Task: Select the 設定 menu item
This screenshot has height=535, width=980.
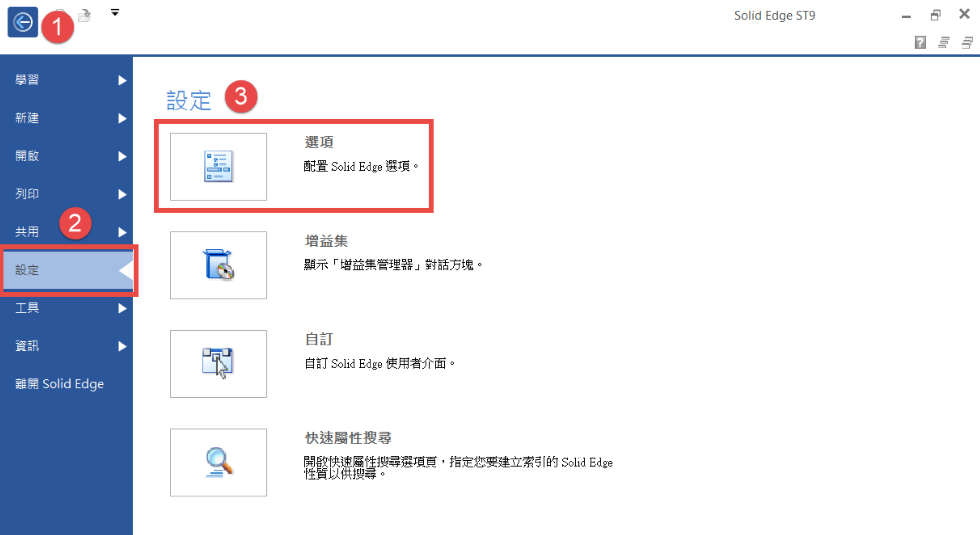Action: [x=68, y=270]
